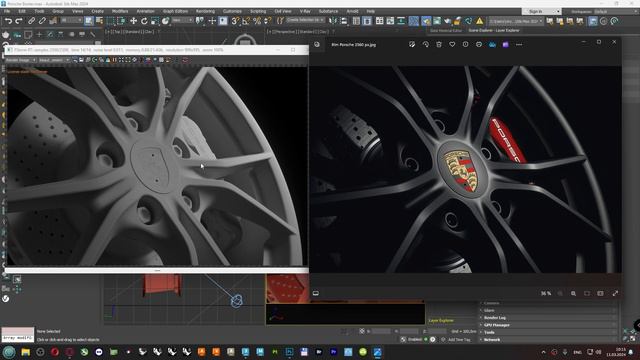Select the Link tool in main toolbar
This screenshot has height=360, width=640.
click(x=31, y=21)
